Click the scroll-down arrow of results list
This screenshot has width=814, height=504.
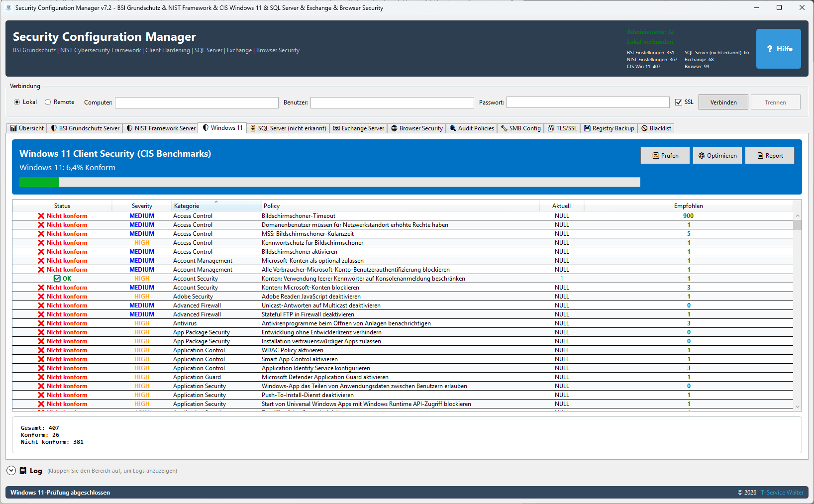click(798, 406)
